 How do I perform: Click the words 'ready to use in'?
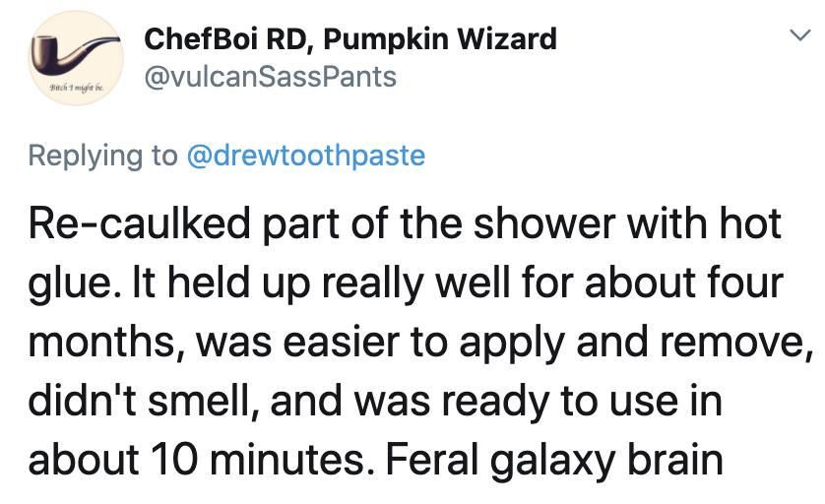tap(582, 403)
